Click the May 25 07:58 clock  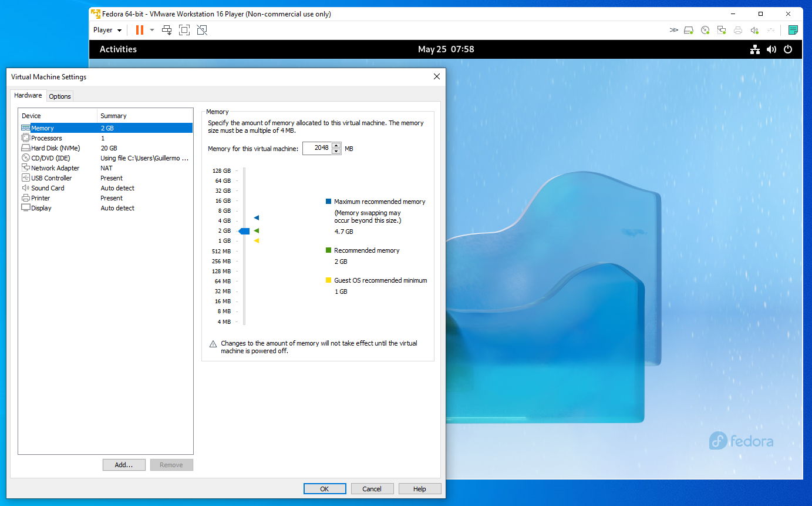tap(446, 49)
